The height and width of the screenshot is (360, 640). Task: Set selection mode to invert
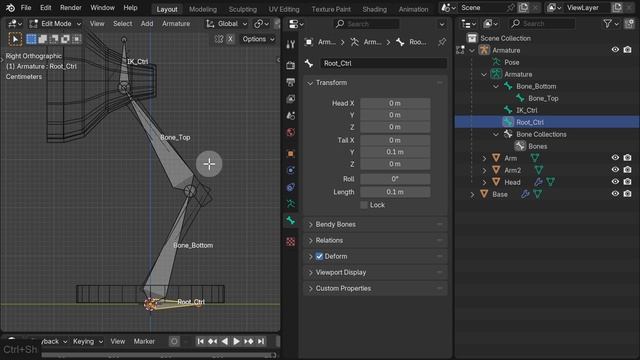click(65, 39)
